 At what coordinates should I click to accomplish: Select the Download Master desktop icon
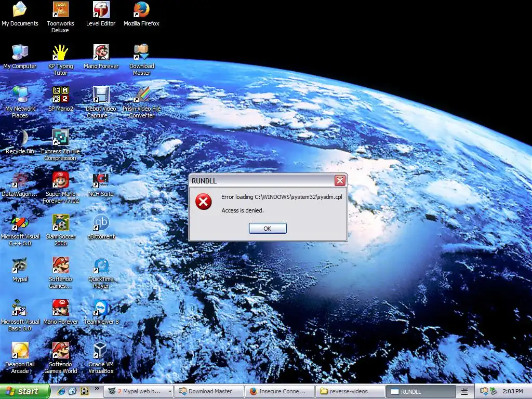141,60
